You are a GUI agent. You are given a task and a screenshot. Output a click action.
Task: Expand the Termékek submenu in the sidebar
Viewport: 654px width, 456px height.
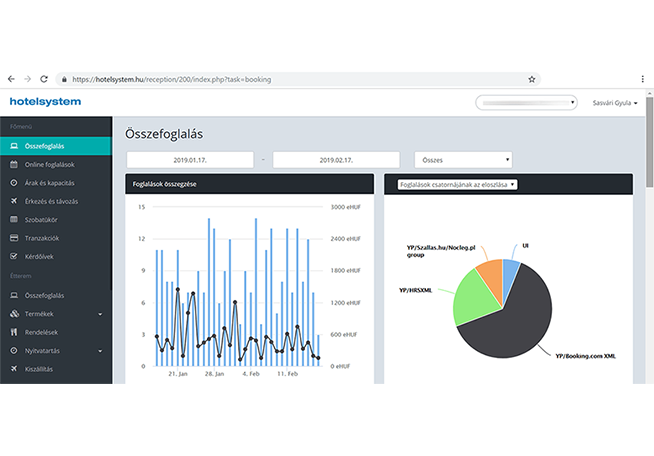pos(99,314)
